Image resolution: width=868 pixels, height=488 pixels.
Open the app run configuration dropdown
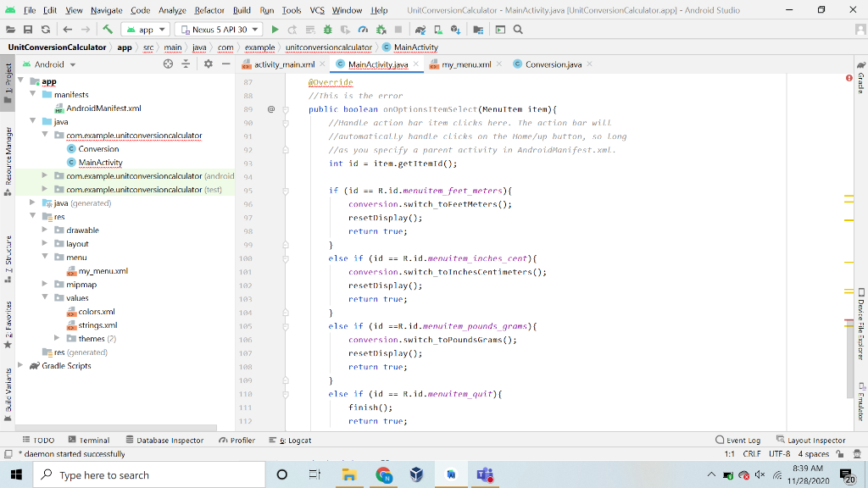coord(146,30)
